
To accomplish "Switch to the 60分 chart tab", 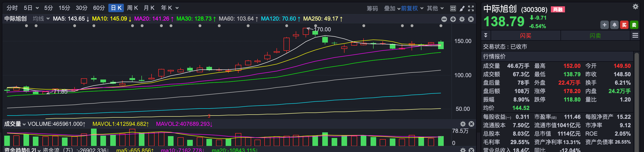I will (99, 8).
